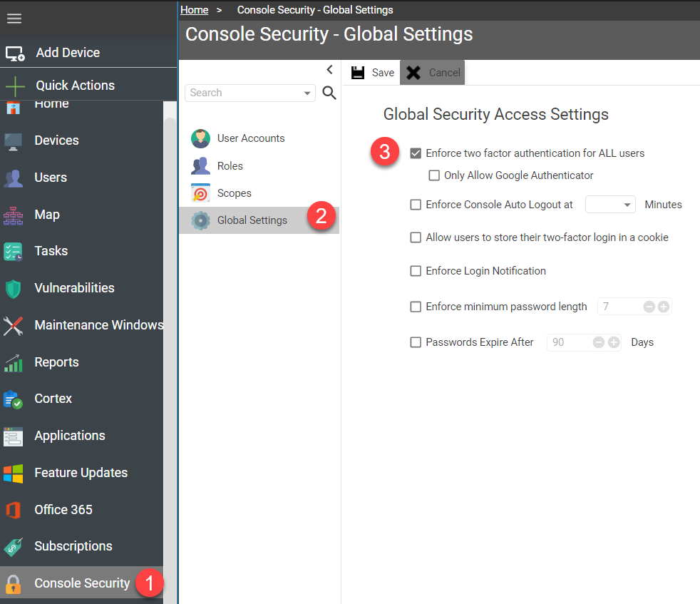Select Console Security menu item
The image size is (700, 604).
click(x=82, y=583)
